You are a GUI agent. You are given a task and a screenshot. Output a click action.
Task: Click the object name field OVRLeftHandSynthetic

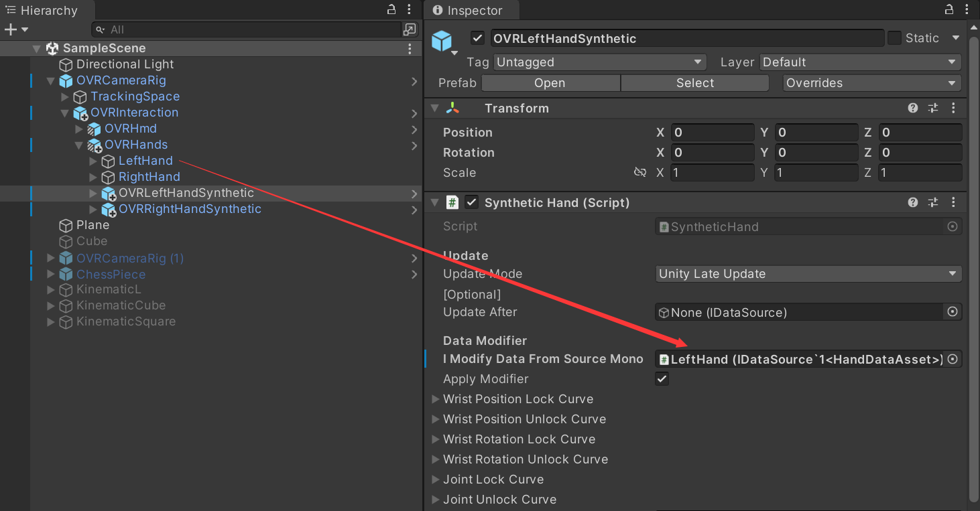click(687, 38)
